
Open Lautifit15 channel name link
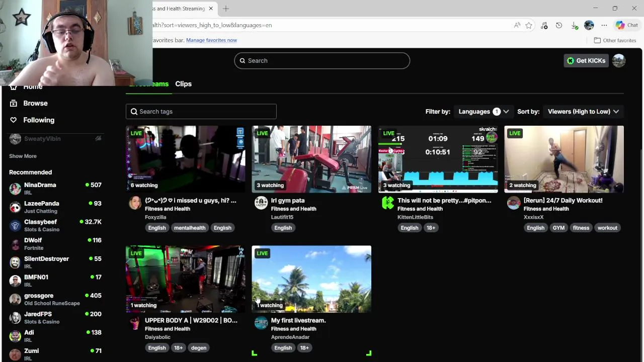(282, 217)
